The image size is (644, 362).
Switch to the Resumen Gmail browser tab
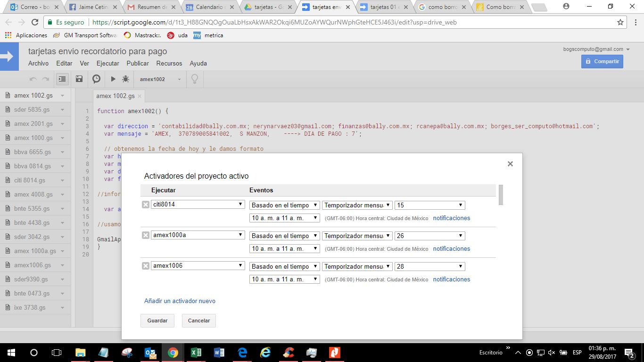pos(151,7)
